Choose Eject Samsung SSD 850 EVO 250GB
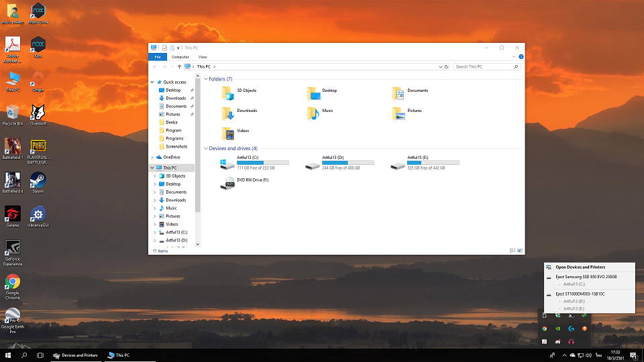This screenshot has width=644, height=362. point(586,276)
